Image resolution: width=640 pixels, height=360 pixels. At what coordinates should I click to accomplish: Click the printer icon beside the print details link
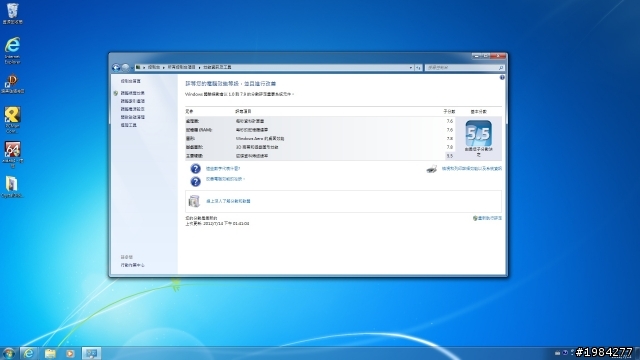[431, 169]
